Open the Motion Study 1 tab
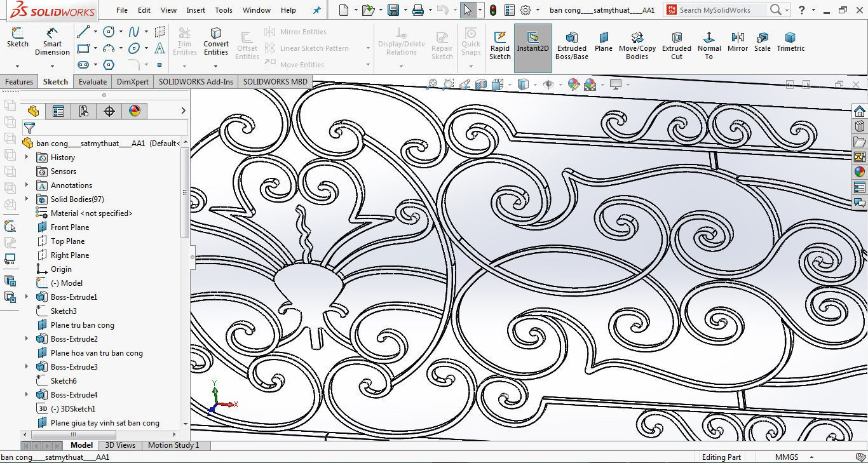Viewport: 868px width, 463px height. [173, 445]
